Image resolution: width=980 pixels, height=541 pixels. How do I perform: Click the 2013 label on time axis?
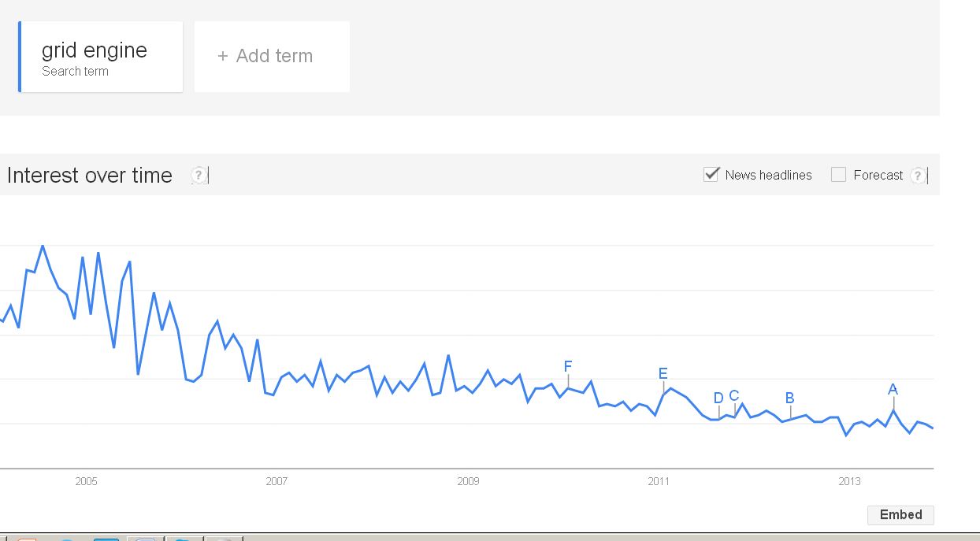point(849,481)
